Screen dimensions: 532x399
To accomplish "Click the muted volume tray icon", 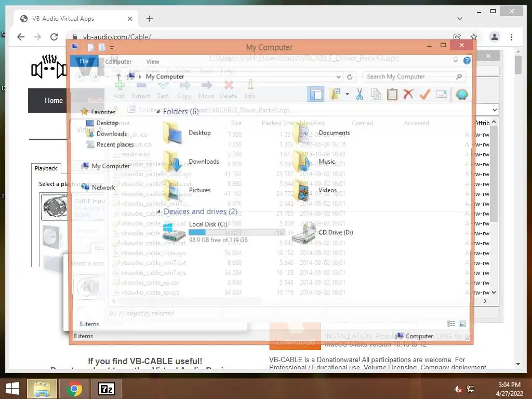I will [x=458, y=389].
